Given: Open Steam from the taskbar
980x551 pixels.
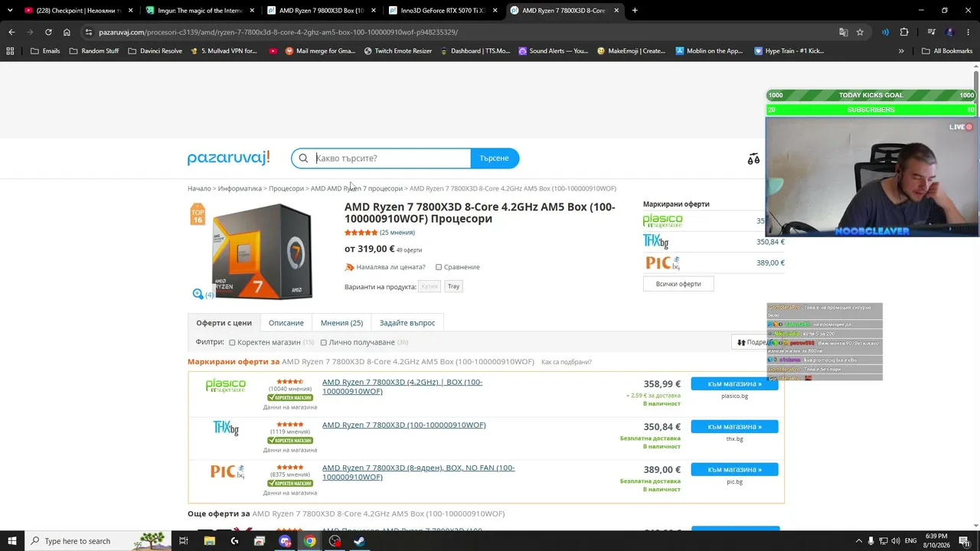Looking at the screenshot, I should [359, 541].
